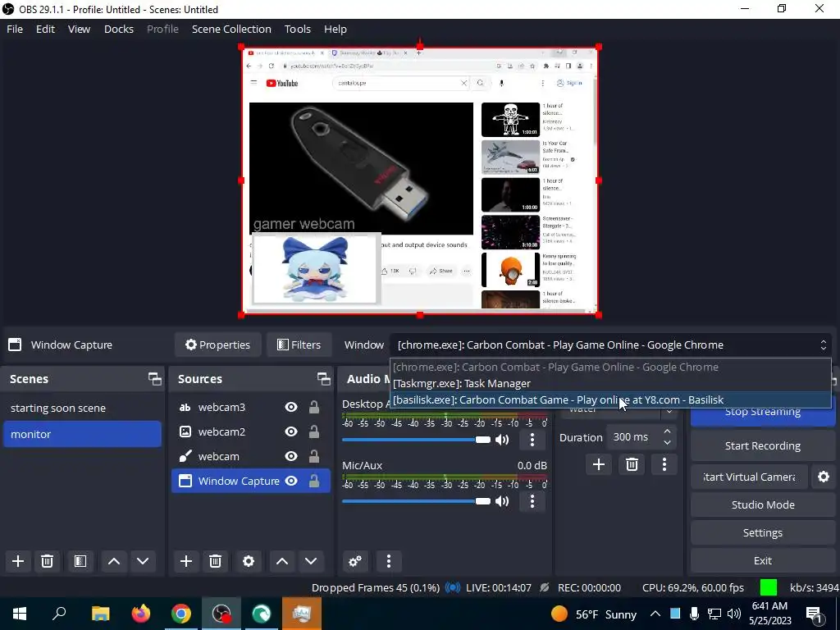Toggle visibility of webcam2 source

[x=291, y=431]
